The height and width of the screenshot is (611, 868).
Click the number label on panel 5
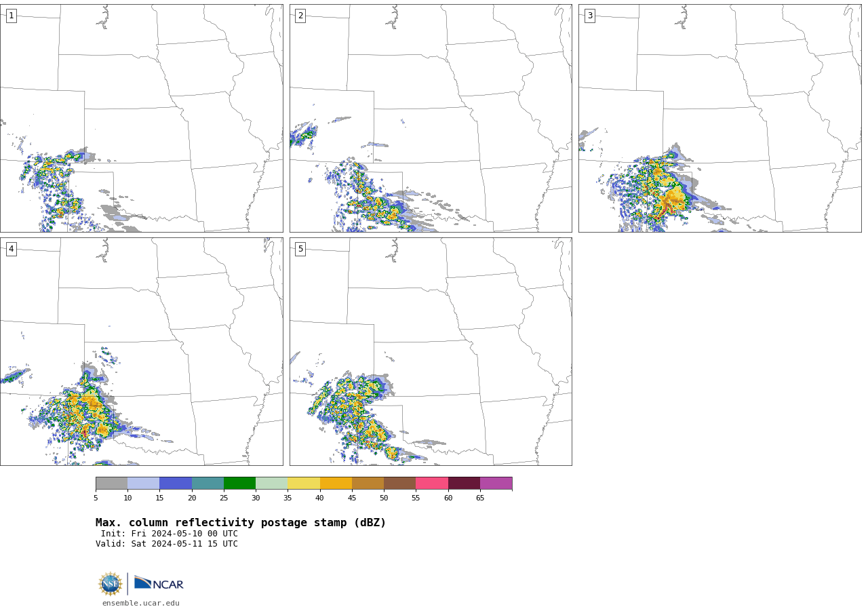coord(300,249)
